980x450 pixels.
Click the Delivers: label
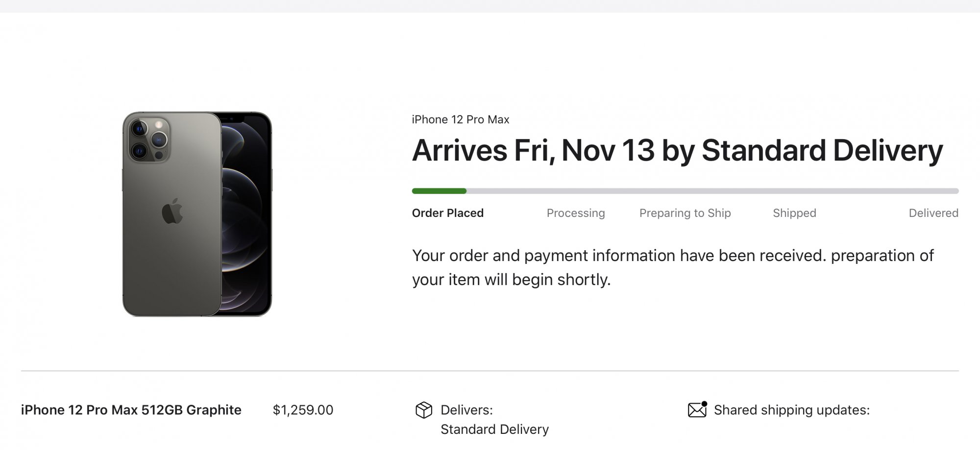(x=466, y=410)
